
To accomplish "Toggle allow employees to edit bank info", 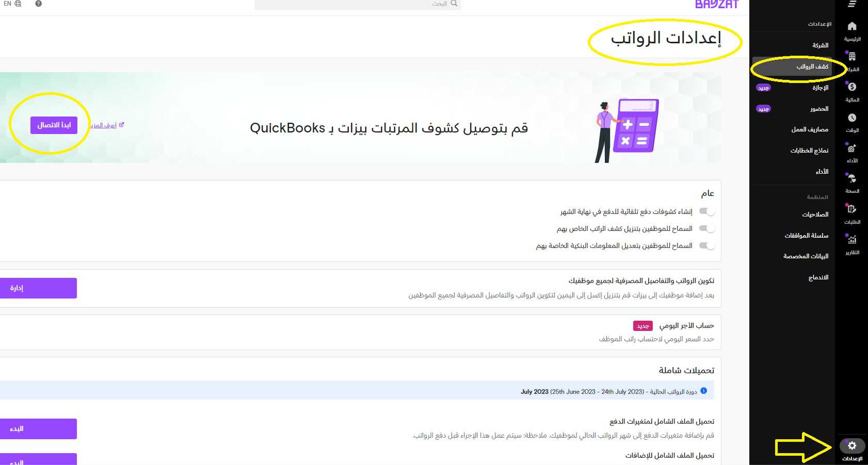I will (706, 246).
